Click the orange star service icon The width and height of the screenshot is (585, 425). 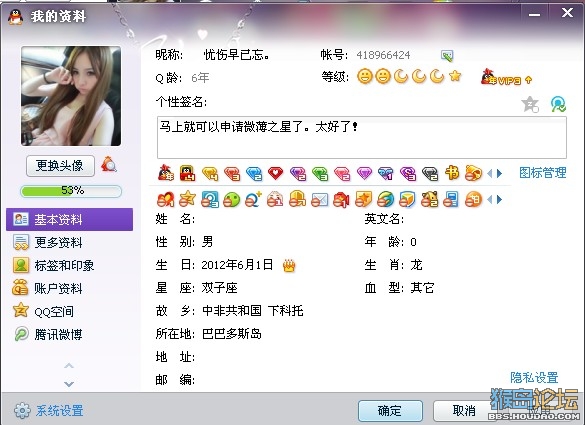(x=187, y=199)
